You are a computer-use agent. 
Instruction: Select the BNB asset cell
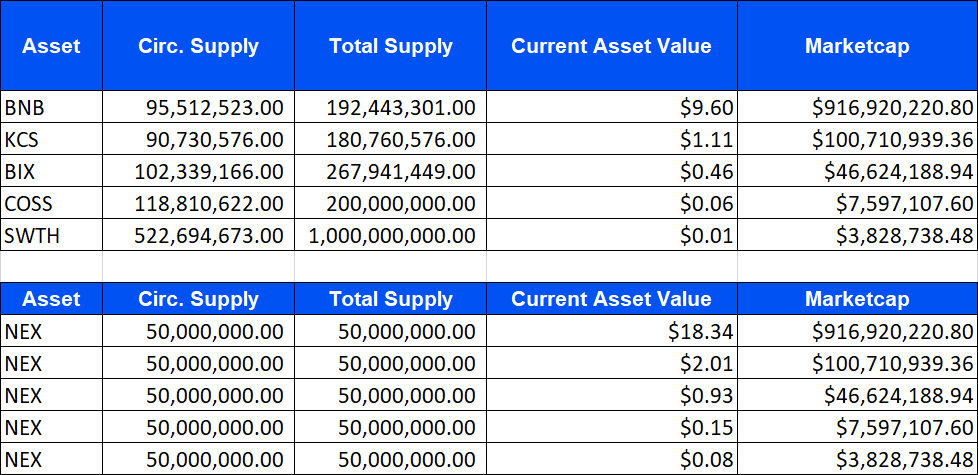(x=51, y=107)
